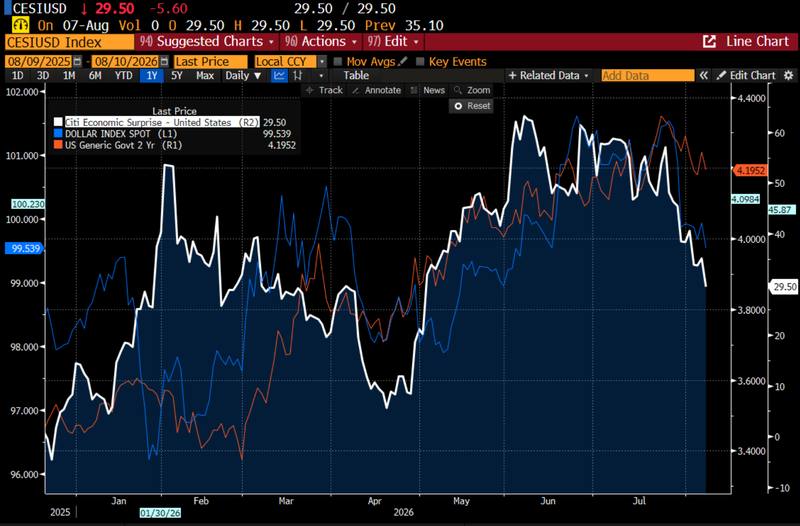Click the pop-out icon beside Line Chart

pos(709,41)
